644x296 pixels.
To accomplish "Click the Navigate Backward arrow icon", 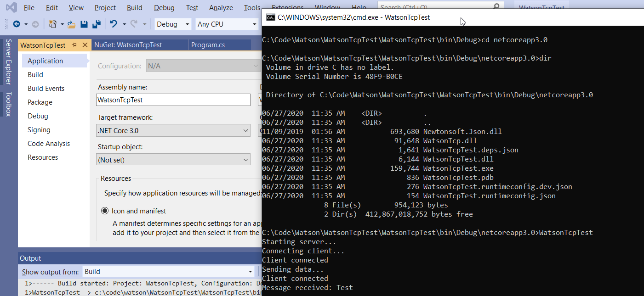I will tap(17, 24).
